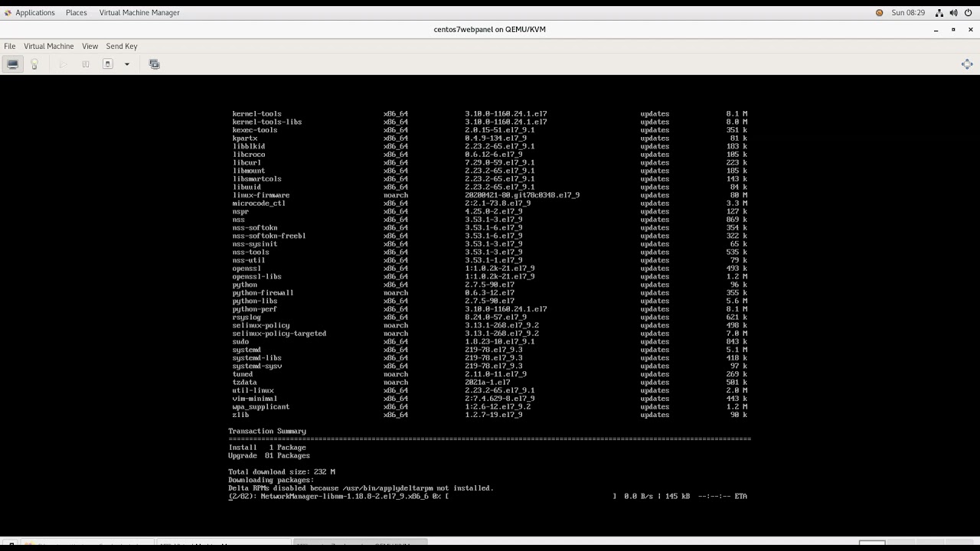Pause the virtual machine
The height and width of the screenshot is (551, 980).
tap(86, 64)
